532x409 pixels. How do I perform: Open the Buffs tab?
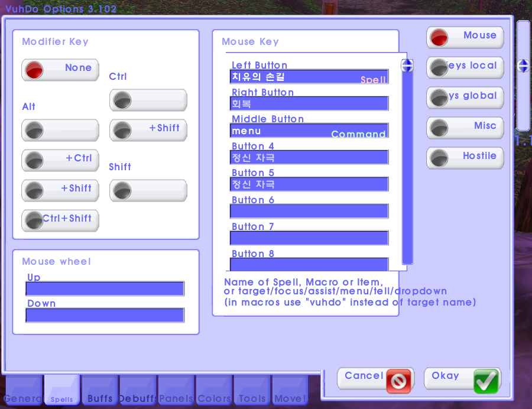point(100,390)
